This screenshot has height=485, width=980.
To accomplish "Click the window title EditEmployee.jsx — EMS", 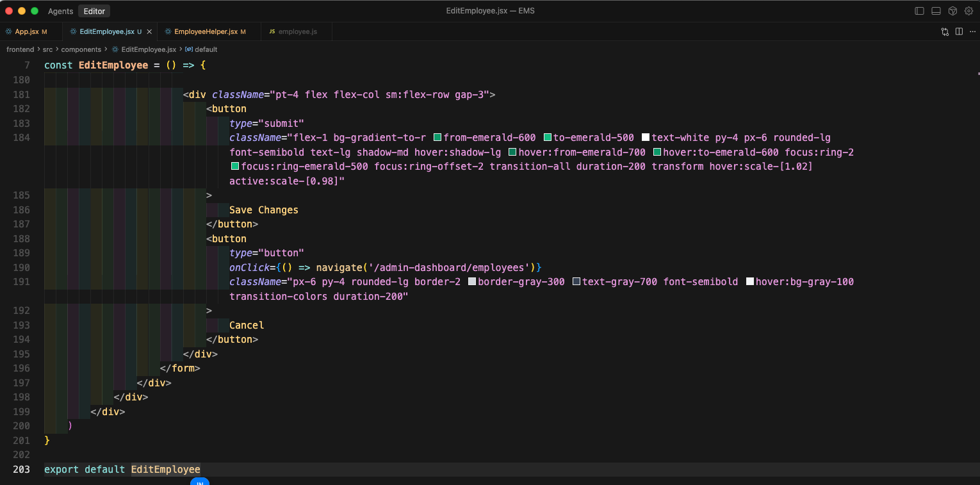I will (490, 11).
